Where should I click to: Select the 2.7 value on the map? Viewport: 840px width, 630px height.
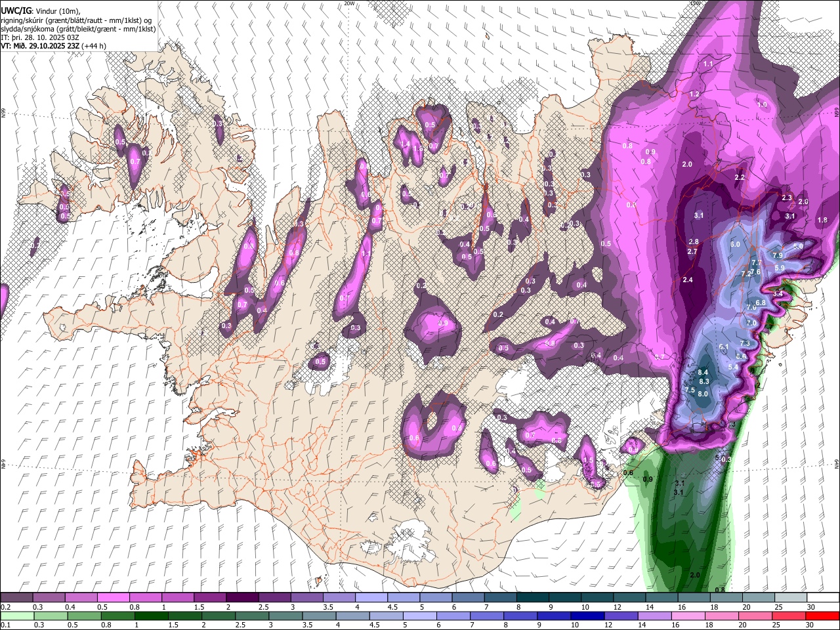tap(692, 252)
